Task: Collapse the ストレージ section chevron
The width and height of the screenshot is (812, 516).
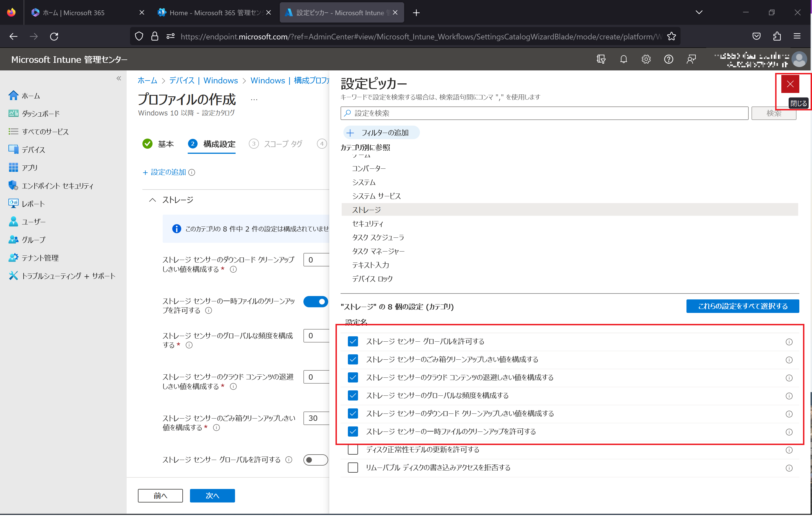Action: pos(153,200)
